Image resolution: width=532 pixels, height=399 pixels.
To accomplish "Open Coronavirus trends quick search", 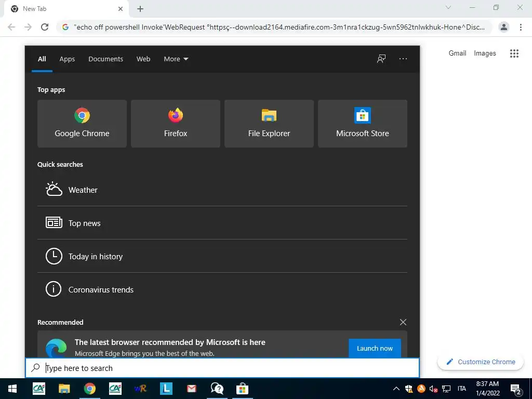I will coord(222,289).
